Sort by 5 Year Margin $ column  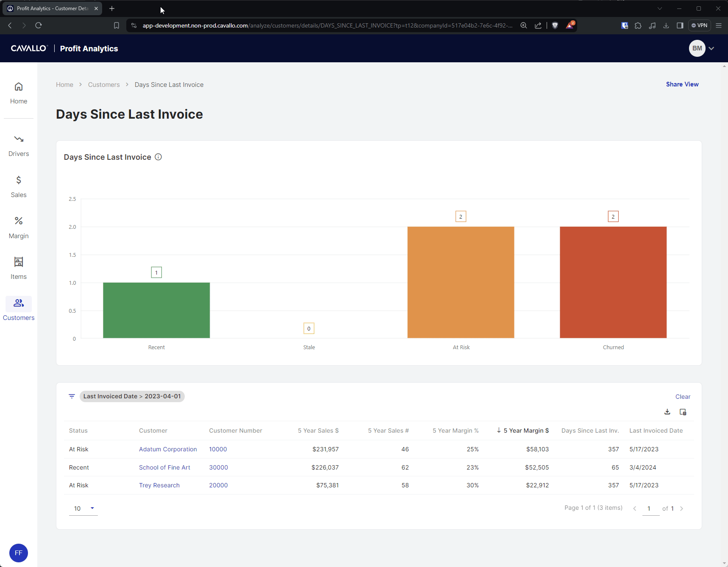tap(525, 431)
